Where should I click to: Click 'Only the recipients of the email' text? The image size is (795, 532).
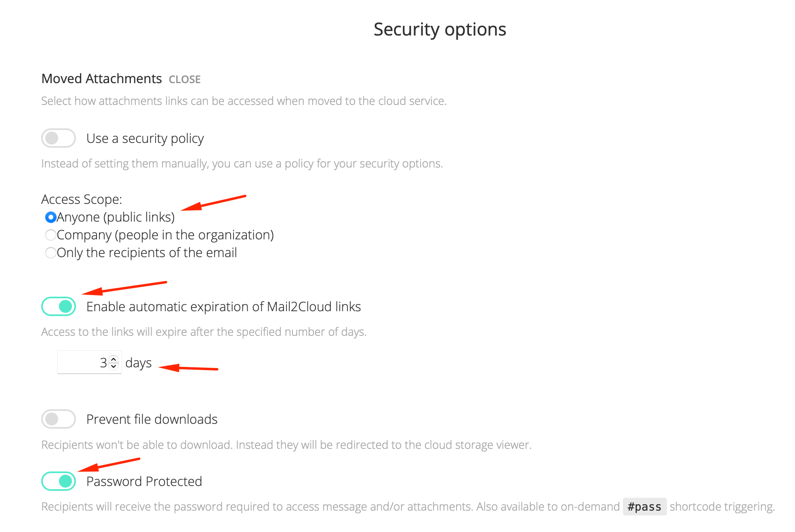[x=147, y=253]
